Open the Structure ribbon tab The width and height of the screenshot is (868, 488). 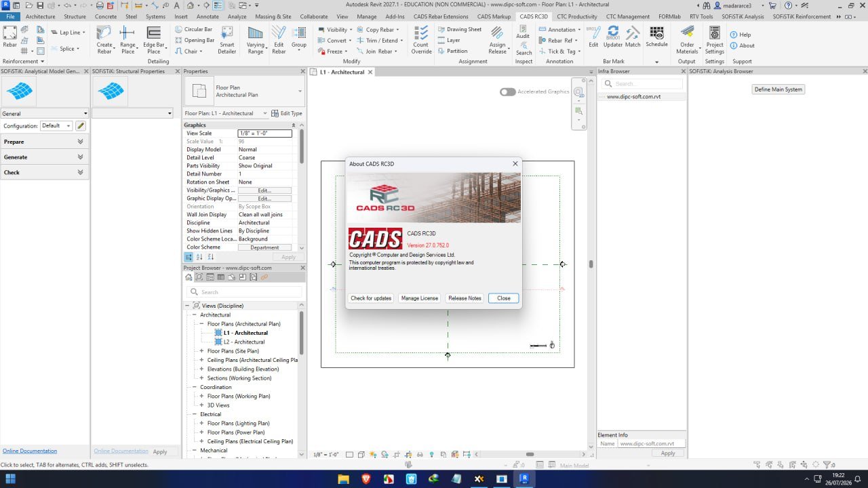click(x=75, y=16)
